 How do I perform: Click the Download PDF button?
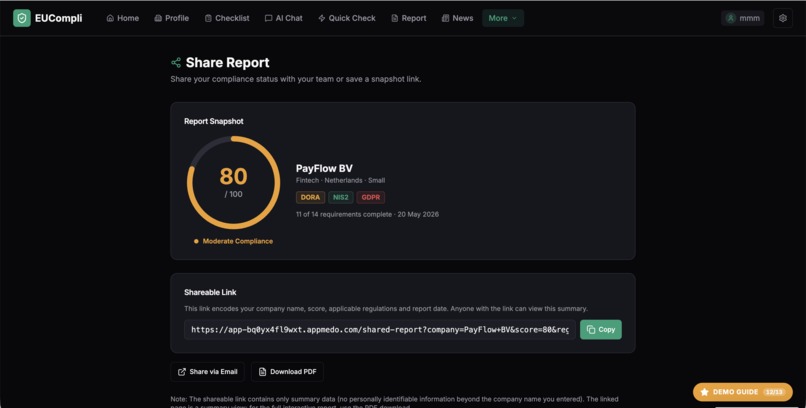287,372
